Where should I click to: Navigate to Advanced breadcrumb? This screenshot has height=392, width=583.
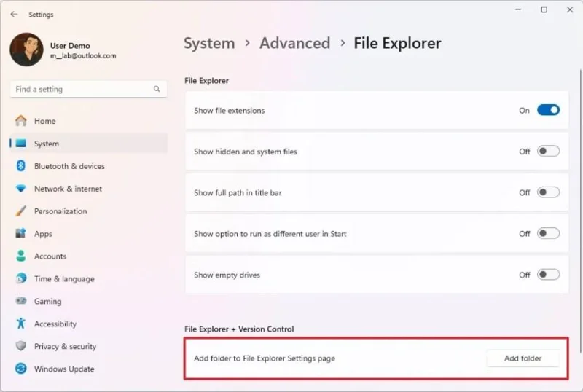click(295, 43)
